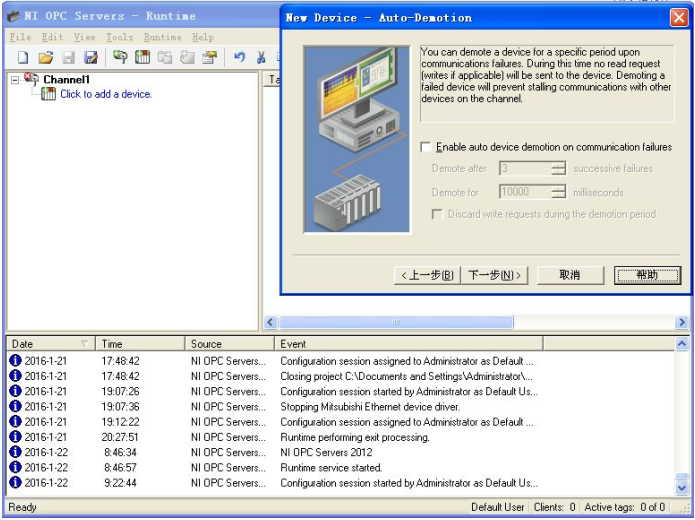Click the Demote after value field showing 3

526,168
